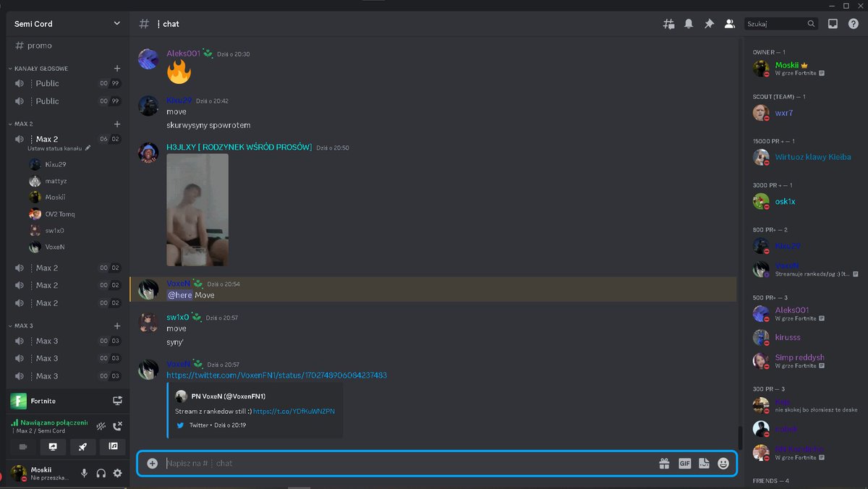Open screen share stream icon beside Fortnite
Screen dimensions: 868x489
(x=117, y=401)
